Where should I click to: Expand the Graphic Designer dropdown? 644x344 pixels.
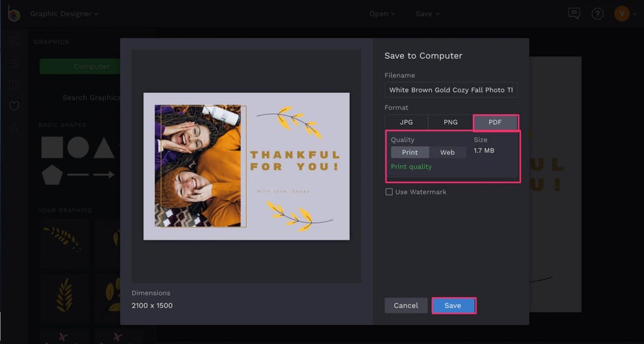coord(64,14)
